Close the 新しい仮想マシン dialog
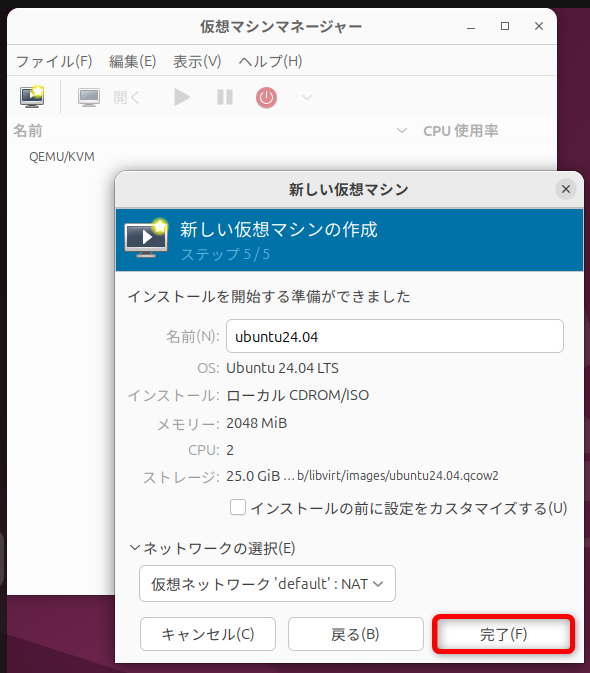Image resolution: width=590 pixels, height=673 pixels. [566, 189]
